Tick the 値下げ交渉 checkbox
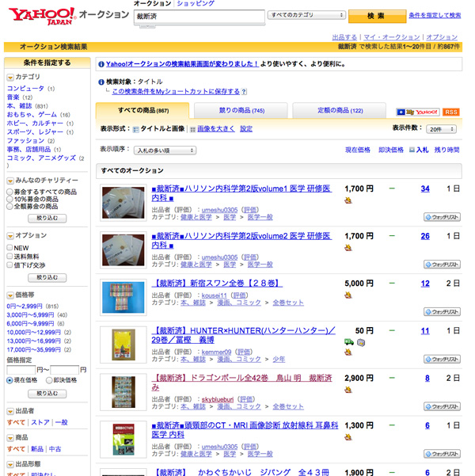Image resolution: width=475 pixels, height=476 pixels. pos(9,265)
